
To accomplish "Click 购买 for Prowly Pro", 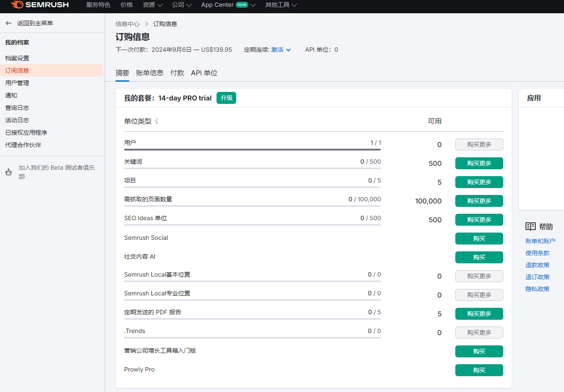I will point(479,370).
